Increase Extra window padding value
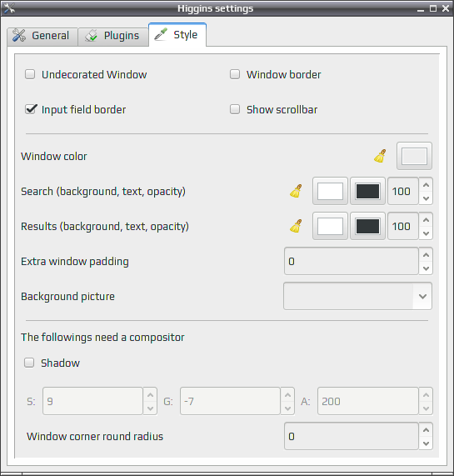454x476 pixels. pos(426,255)
